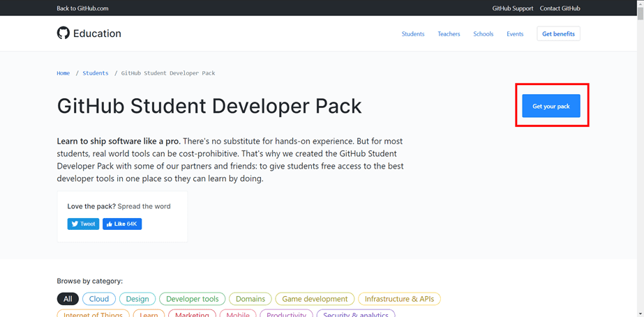Click the Students breadcrumb link
This screenshot has height=317, width=644.
pos(96,73)
